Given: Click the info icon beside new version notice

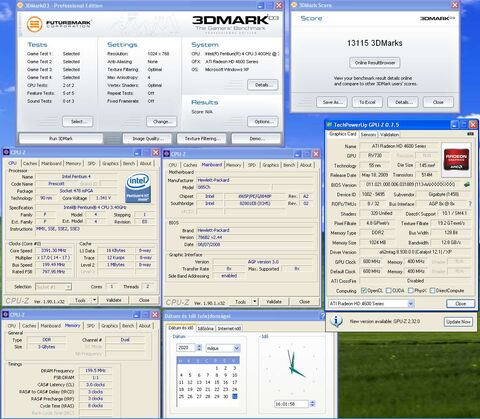Looking at the screenshot, I should pyautogui.click(x=336, y=321).
